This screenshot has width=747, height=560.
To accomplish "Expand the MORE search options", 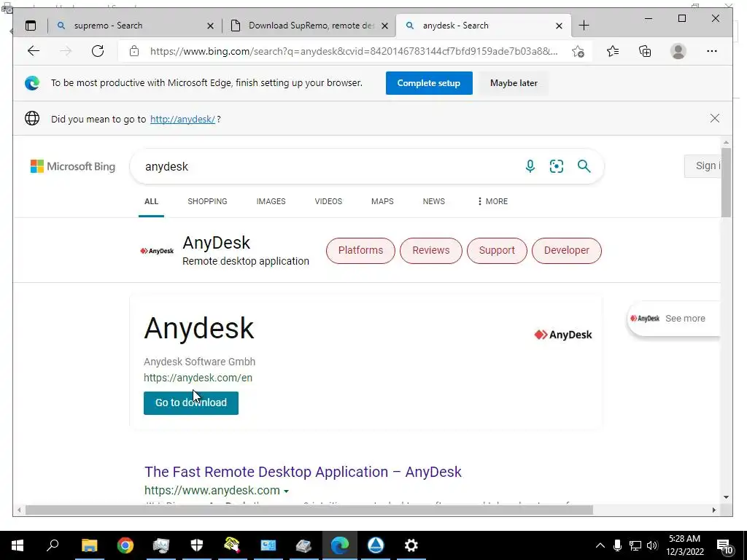I will pos(492,201).
